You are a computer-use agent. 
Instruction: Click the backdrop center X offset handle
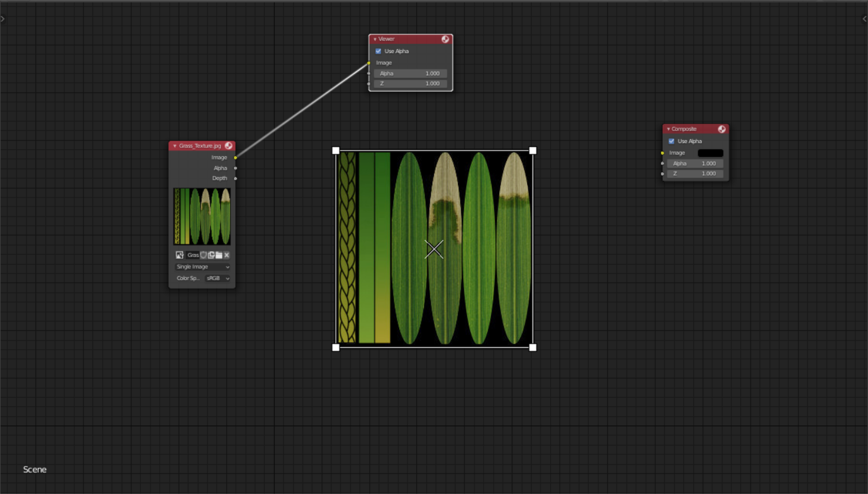point(434,249)
